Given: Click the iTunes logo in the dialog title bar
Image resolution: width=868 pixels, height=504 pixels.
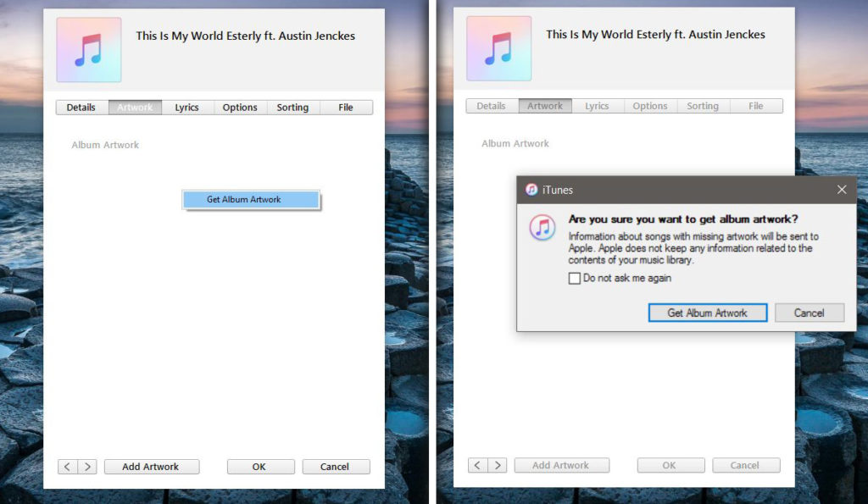Looking at the screenshot, I should click(531, 190).
